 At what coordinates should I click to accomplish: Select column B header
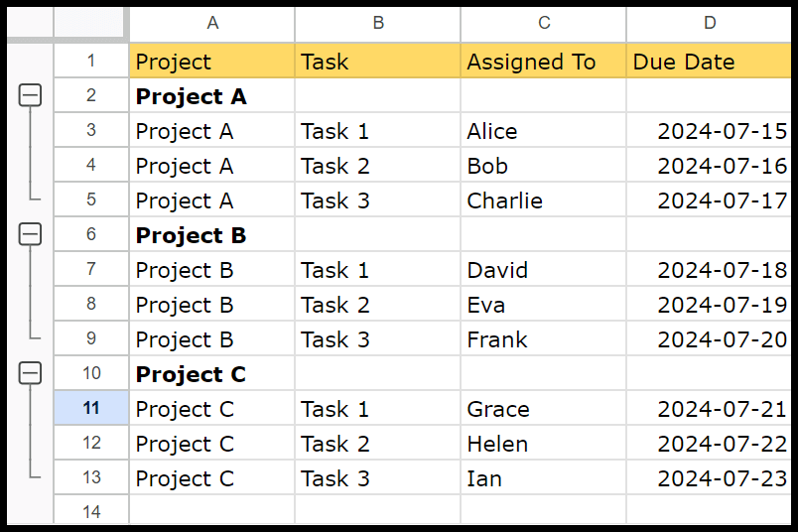point(377,24)
